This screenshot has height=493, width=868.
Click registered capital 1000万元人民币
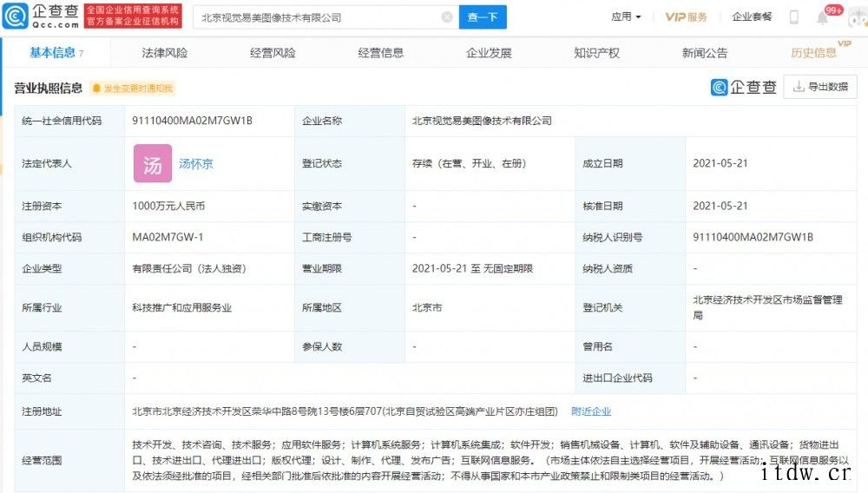[168, 206]
